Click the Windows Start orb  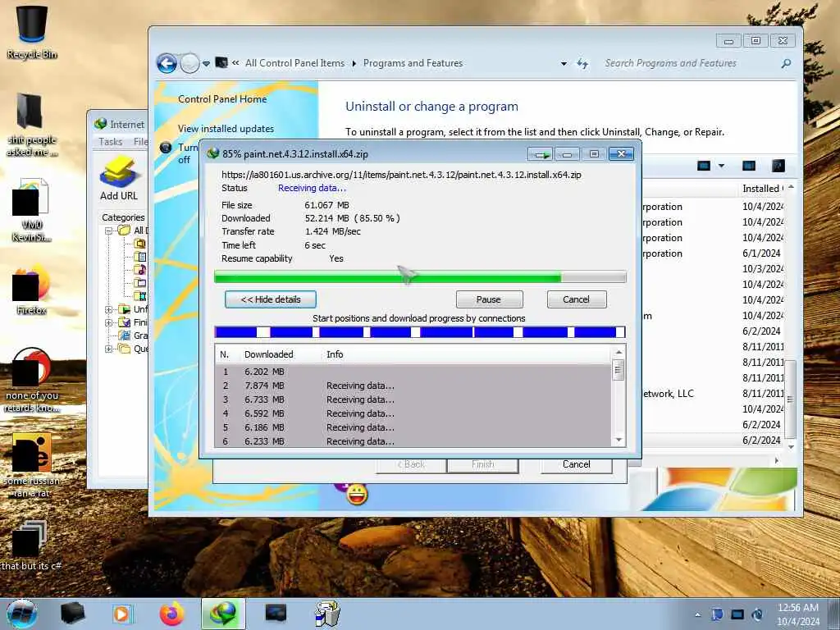[21, 614]
